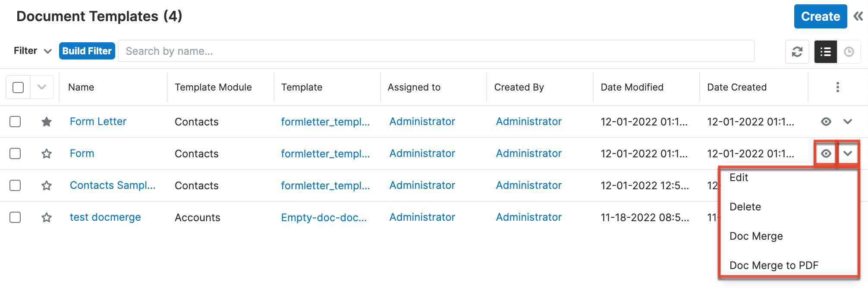Open the column options three-dot menu
868x288 pixels.
point(837,87)
